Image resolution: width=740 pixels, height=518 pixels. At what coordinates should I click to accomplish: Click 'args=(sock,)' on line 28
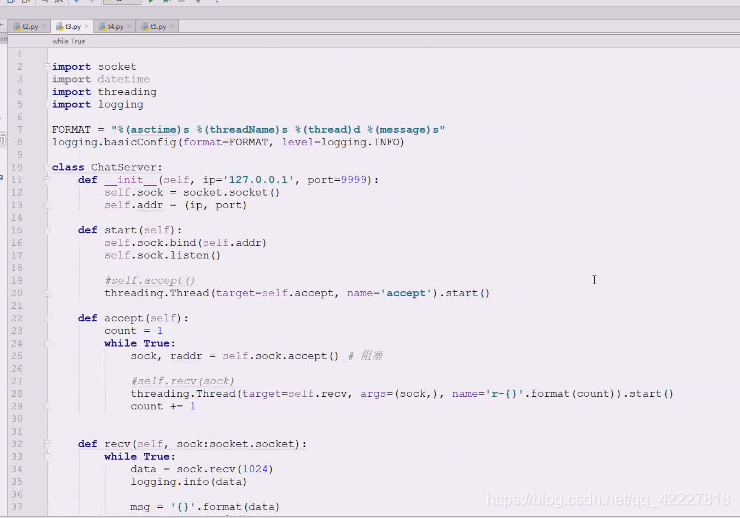[x=402, y=394]
